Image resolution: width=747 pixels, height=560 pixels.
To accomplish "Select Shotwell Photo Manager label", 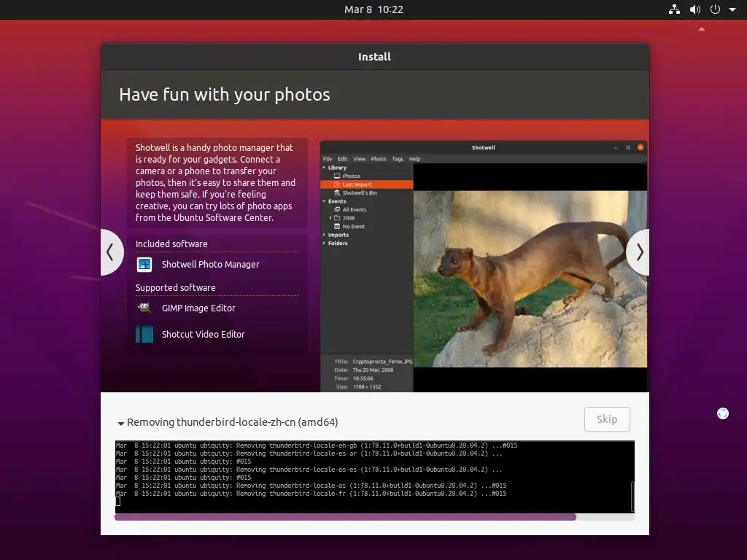I will click(210, 264).
